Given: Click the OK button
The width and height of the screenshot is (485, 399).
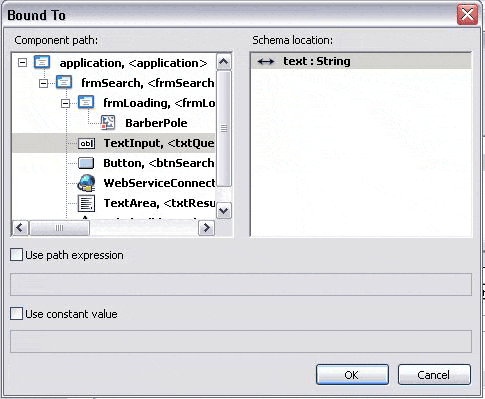Looking at the screenshot, I should [x=352, y=375].
